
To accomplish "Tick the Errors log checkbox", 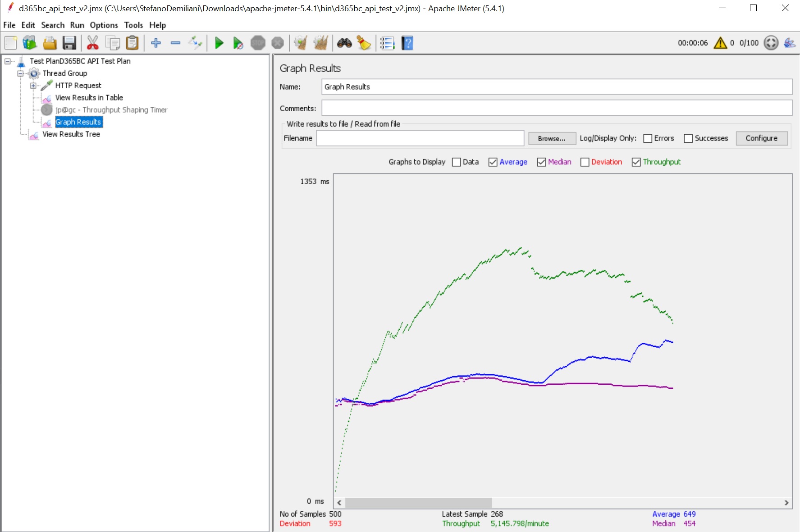I will coord(648,138).
